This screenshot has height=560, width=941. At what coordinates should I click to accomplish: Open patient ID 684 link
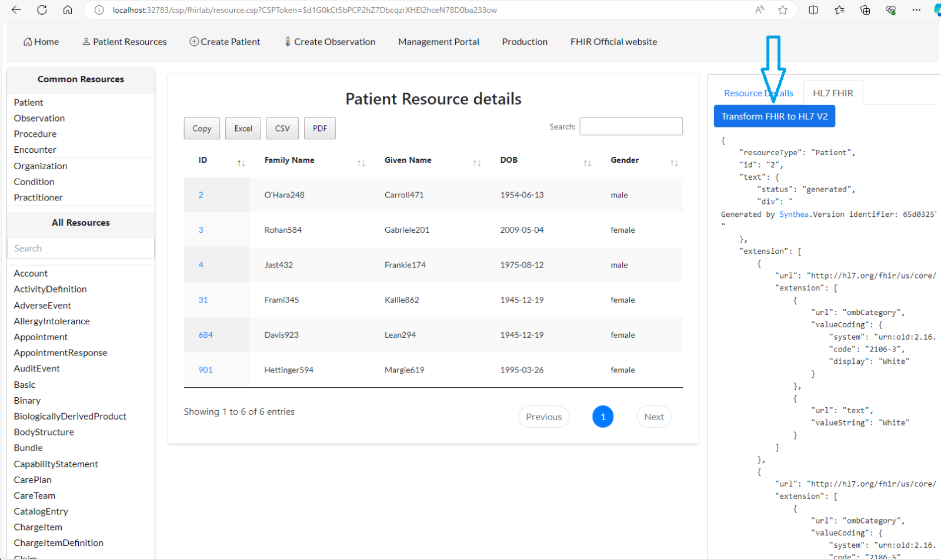pyautogui.click(x=205, y=335)
